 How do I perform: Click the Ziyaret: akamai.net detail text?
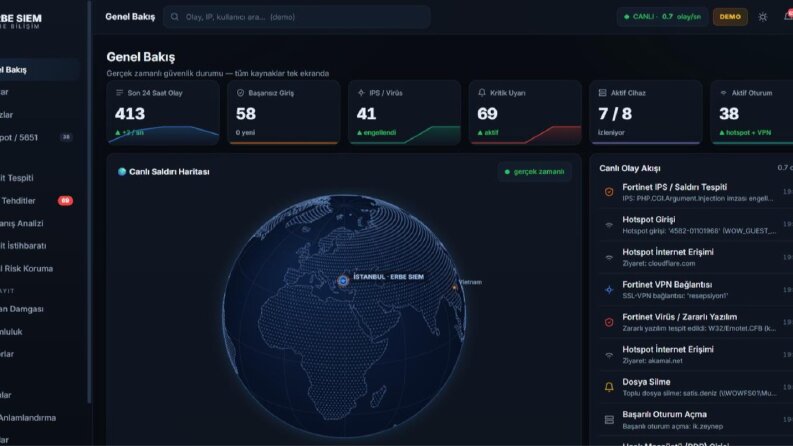pos(652,361)
